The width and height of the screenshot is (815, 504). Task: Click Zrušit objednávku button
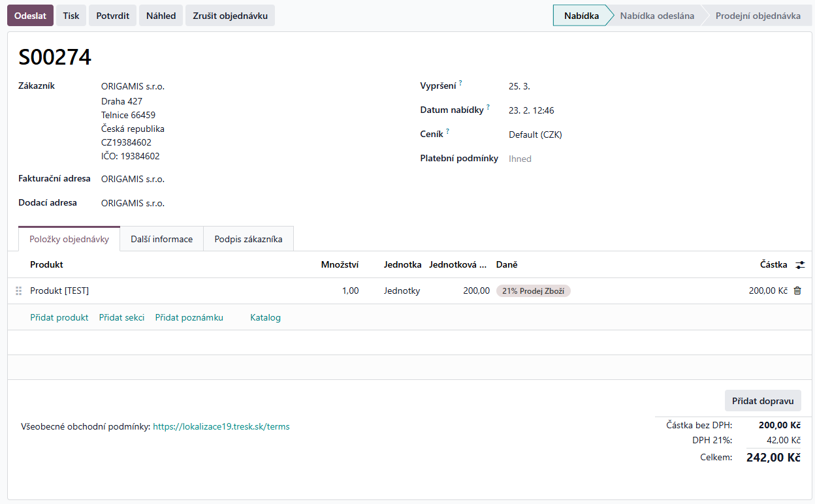coord(230,16)
